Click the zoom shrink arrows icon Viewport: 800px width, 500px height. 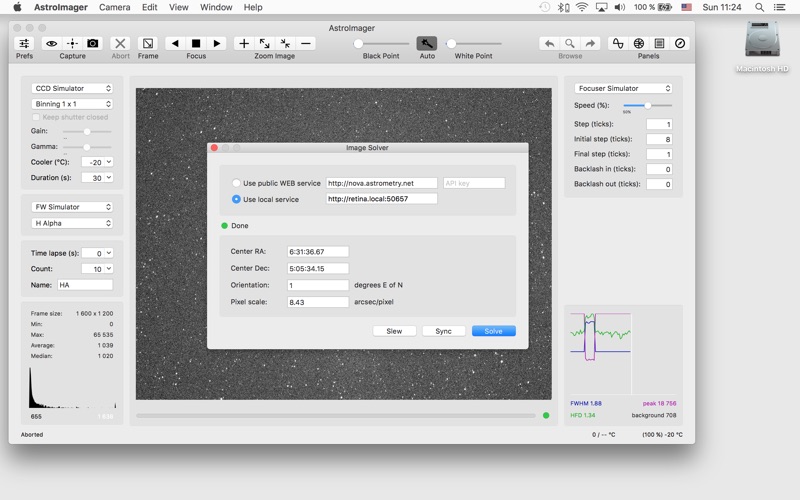coord(285,43)
